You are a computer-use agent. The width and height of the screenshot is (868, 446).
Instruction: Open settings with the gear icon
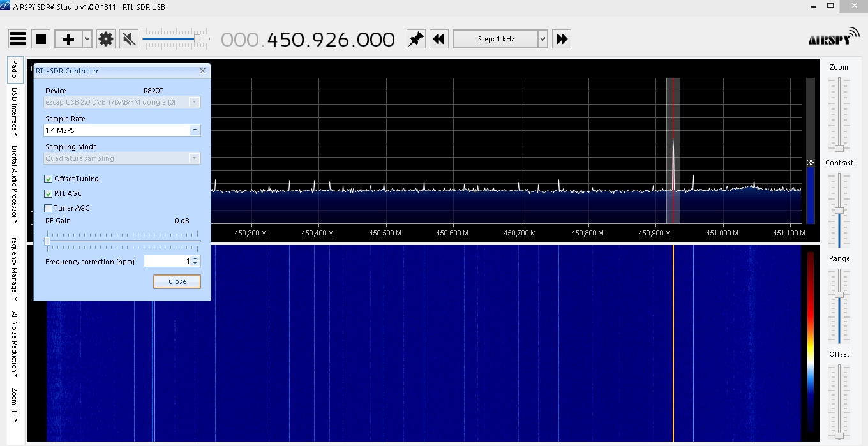(x=106, y=39)
